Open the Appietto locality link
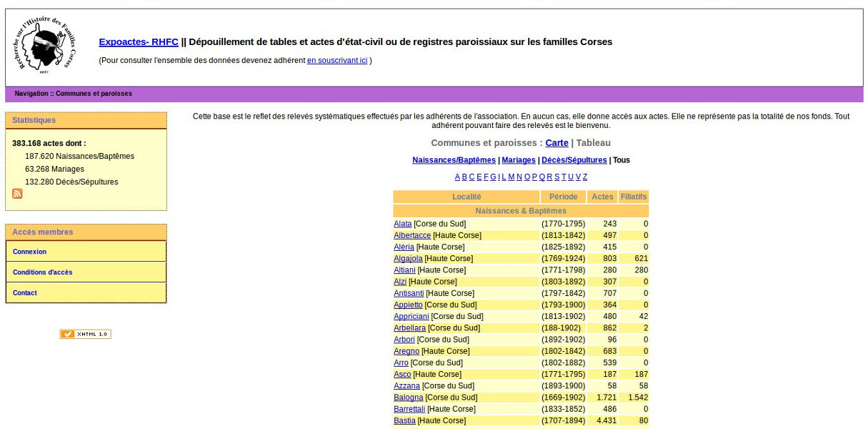This screenshot has height=429, width=868. pyautogui.click(x=408, y=305)
